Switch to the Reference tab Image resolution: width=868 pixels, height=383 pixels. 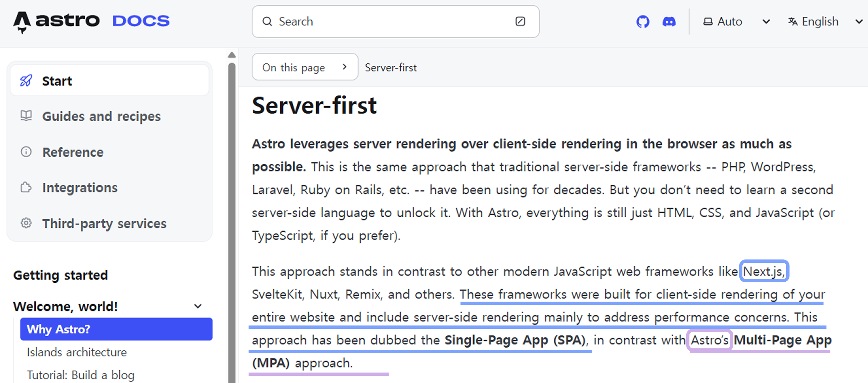[x=110, y=152]
